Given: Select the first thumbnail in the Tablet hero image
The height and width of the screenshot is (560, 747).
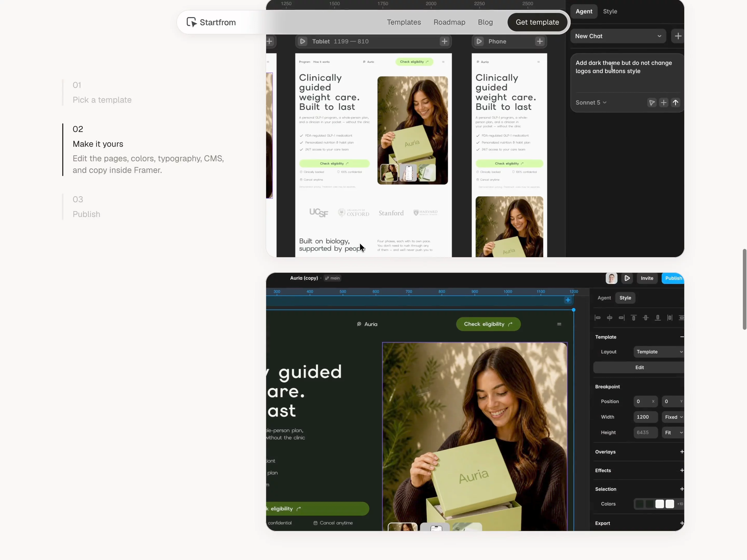Looking at the screenshot, I should tap(389, 173).
